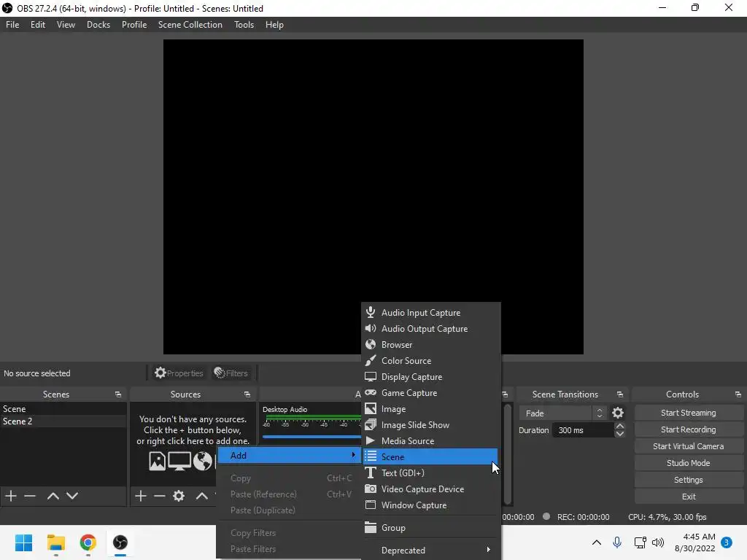Image resolution: width=747 pixels, height=560 pixels.
Task: Click the Exit button
Action: tap(689, 496)
